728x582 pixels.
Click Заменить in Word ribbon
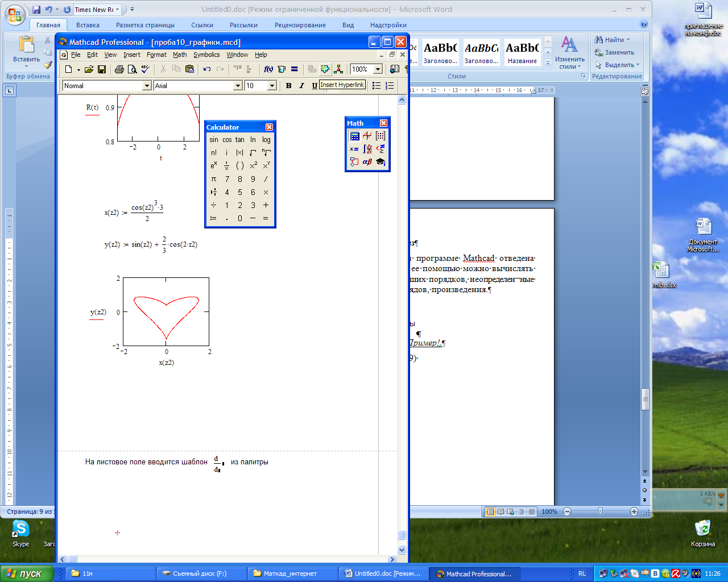[x=614, y=52]
